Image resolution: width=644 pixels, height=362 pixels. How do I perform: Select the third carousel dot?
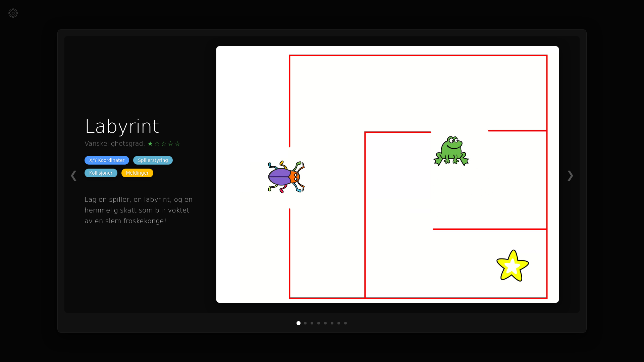click(x=312, y=323)
